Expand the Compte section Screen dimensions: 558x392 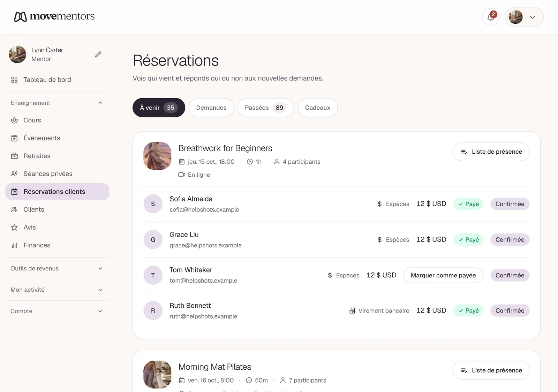click(57, 311)
